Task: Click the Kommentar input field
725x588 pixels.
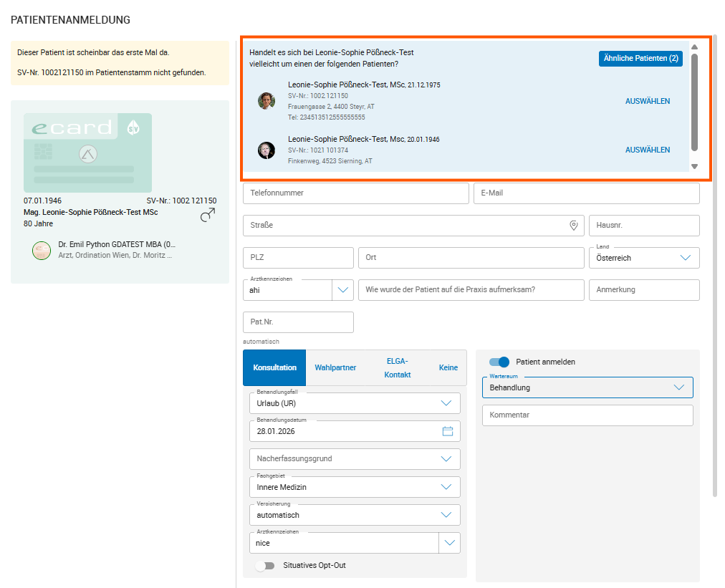Action: pos(587,415)
